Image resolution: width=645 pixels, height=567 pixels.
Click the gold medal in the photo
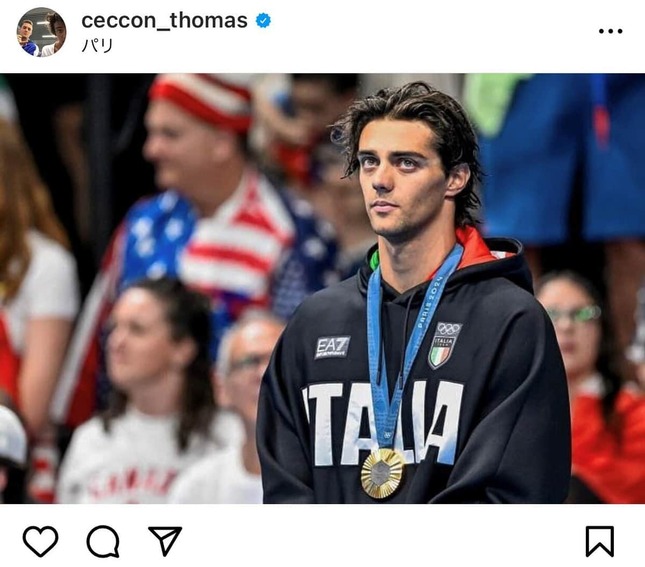click(383, 473)
